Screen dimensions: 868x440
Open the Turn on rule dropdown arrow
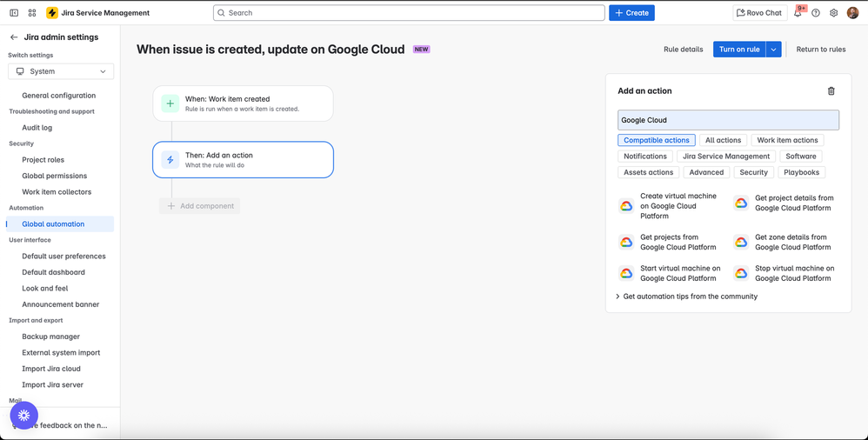[x=773, y=50]
